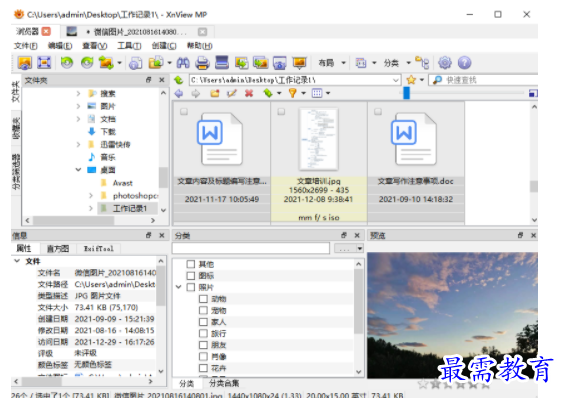
Task: Open the address path dropdown arrow
Action: 396,80
